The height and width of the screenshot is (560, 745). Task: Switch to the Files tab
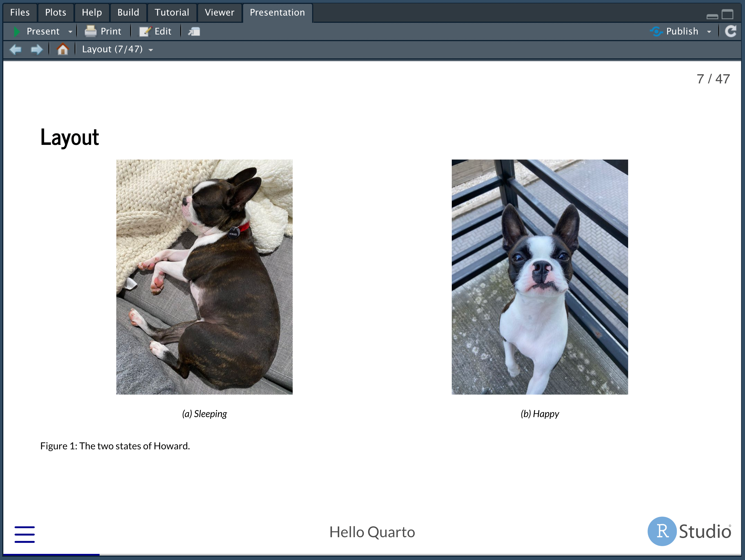[x=20, y=13]
